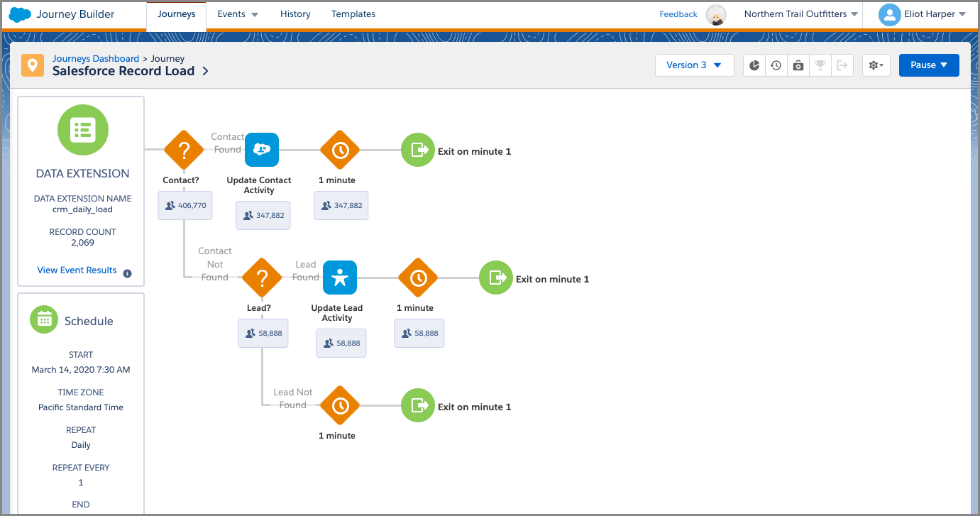Go to Journeys Dashboard breadcrumb link
Image resolution: width=980 pixels, height=516 pixels.
(x=96, y=59)
